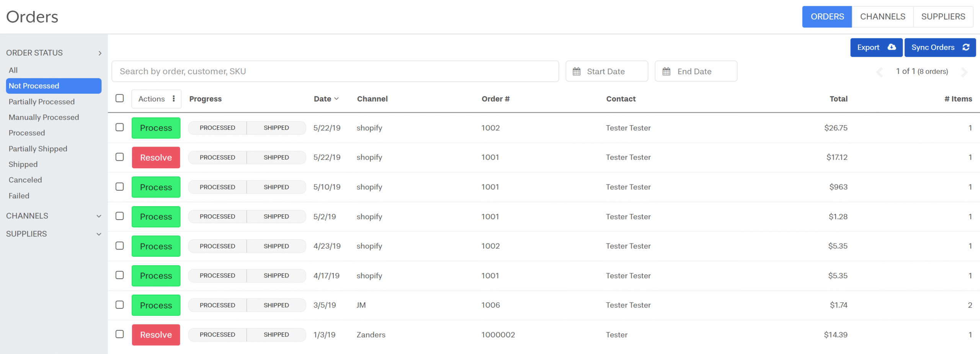Image resolution: width=980 pixels, height=354 pixels.
Task: Go to previous page arrow
Action: pos(879,72)
